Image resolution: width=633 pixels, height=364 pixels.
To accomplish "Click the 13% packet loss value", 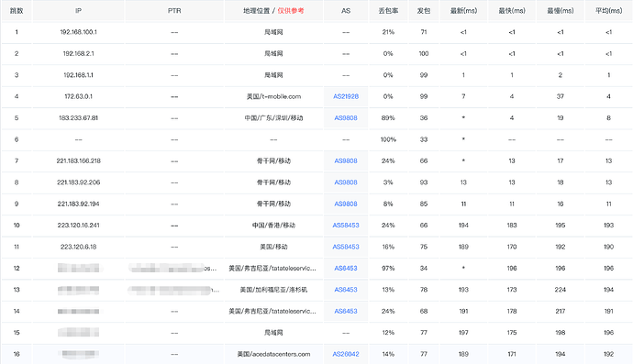I will (388, 290).
